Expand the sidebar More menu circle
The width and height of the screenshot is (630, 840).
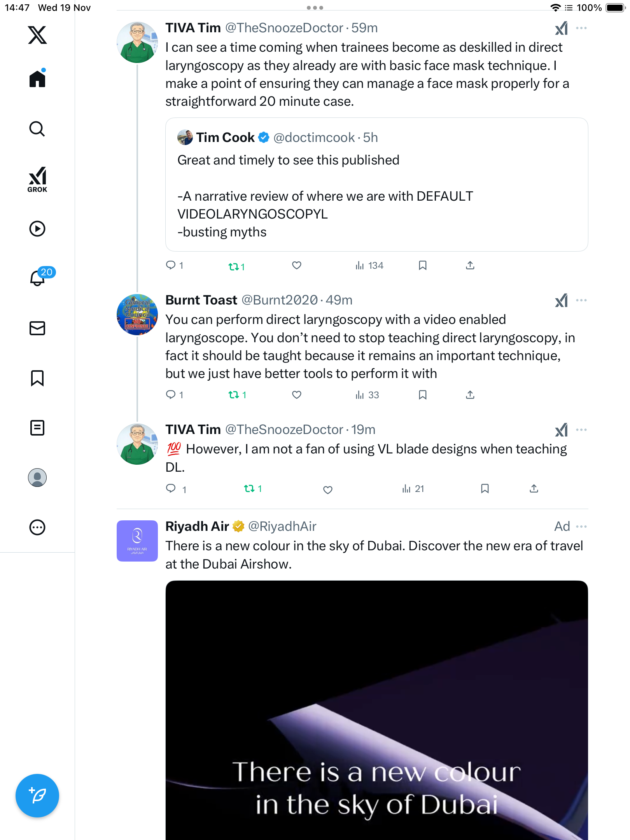pos(37,527)
